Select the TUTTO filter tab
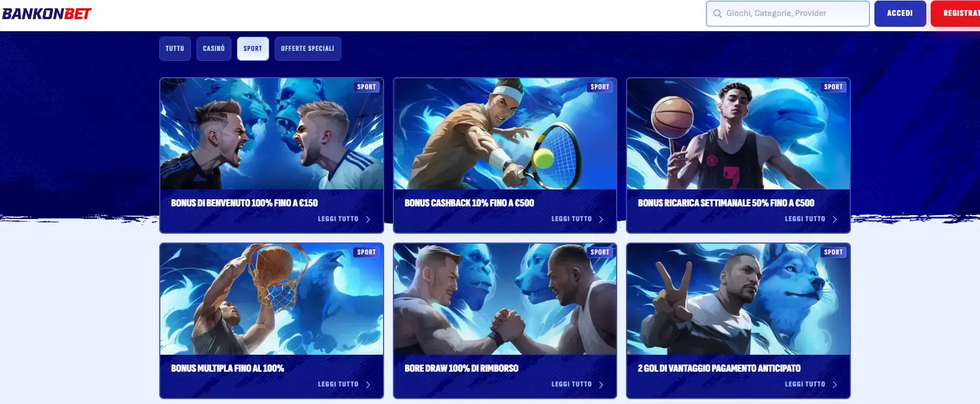This screenshot has height=404, width=980. point(175,49)
